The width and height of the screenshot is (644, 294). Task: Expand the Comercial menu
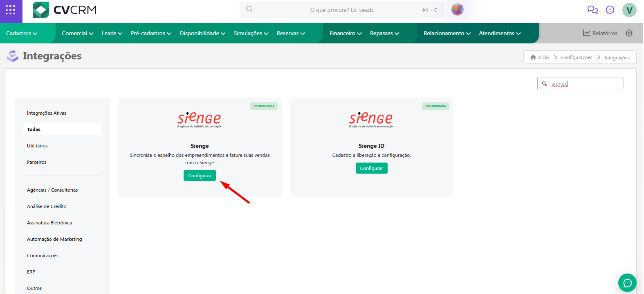click(78, 33)
